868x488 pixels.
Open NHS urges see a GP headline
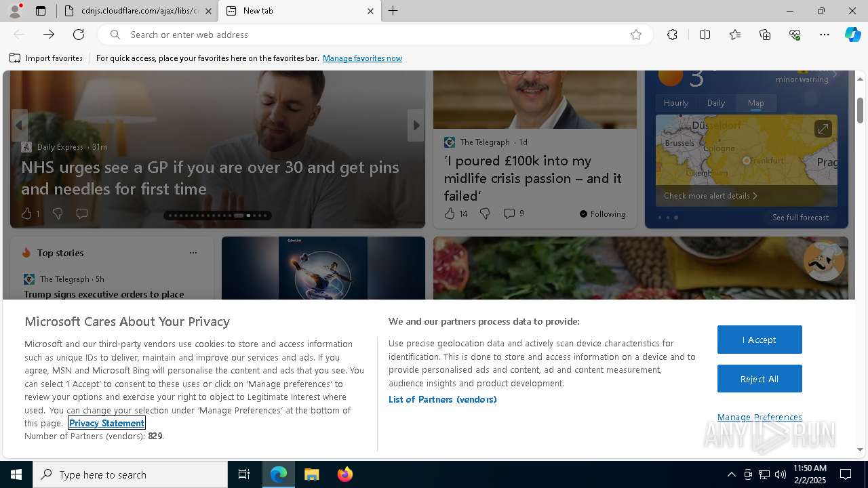pos(210,178)
